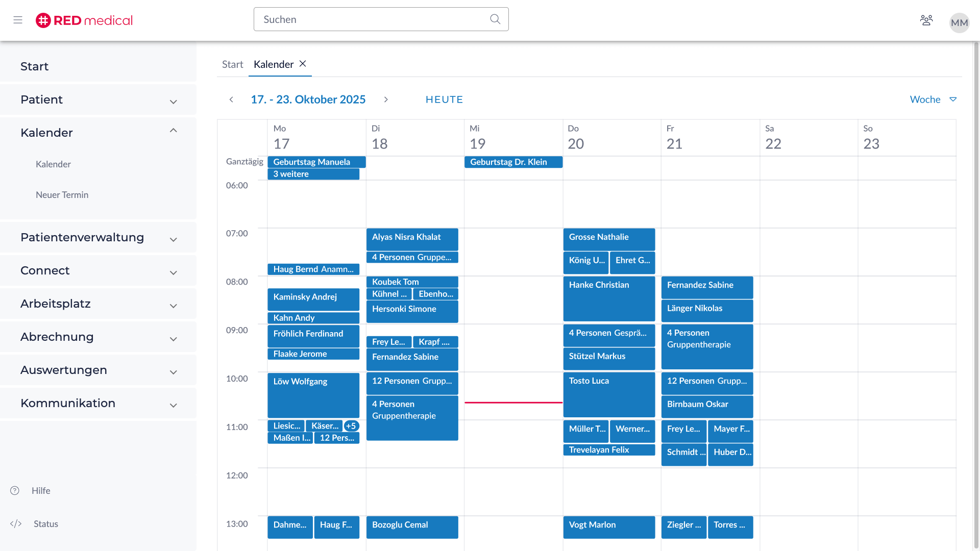Go to next week arrow
980x551 pixels.
pos(386,99)
